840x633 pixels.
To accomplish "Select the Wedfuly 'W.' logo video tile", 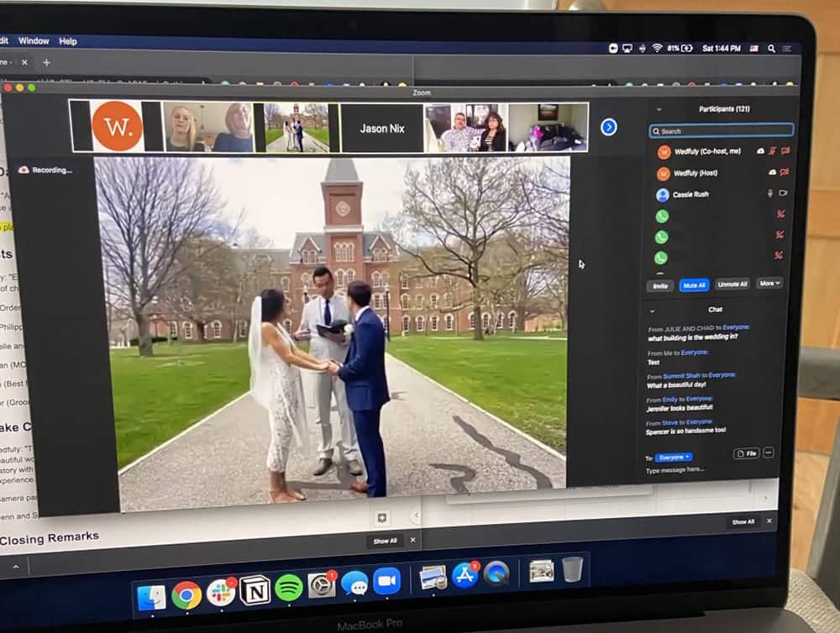I will [x=117, y=127].
